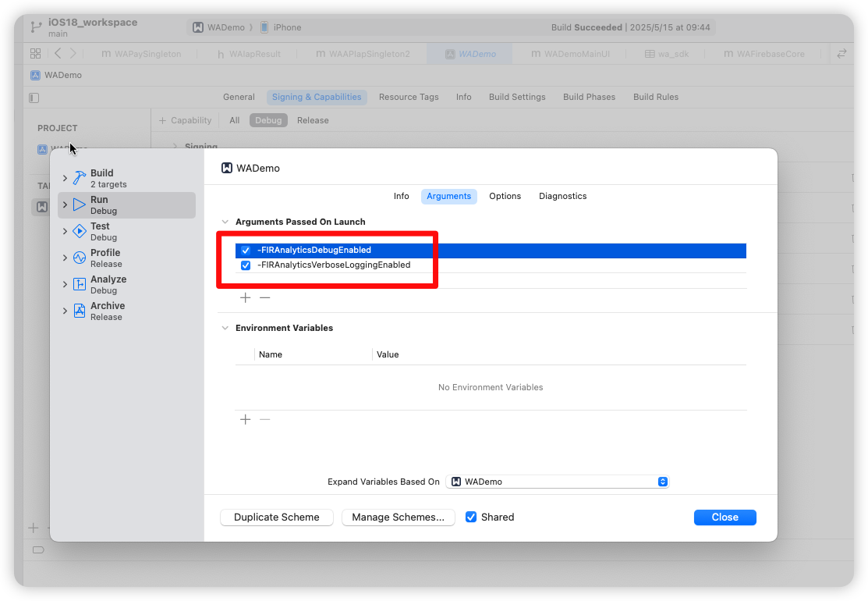Select the -FIRAnalyticsVerboseLoggingEnabled argument text
This screenshot has height=601, width=868.
click(x=334, y=265)
